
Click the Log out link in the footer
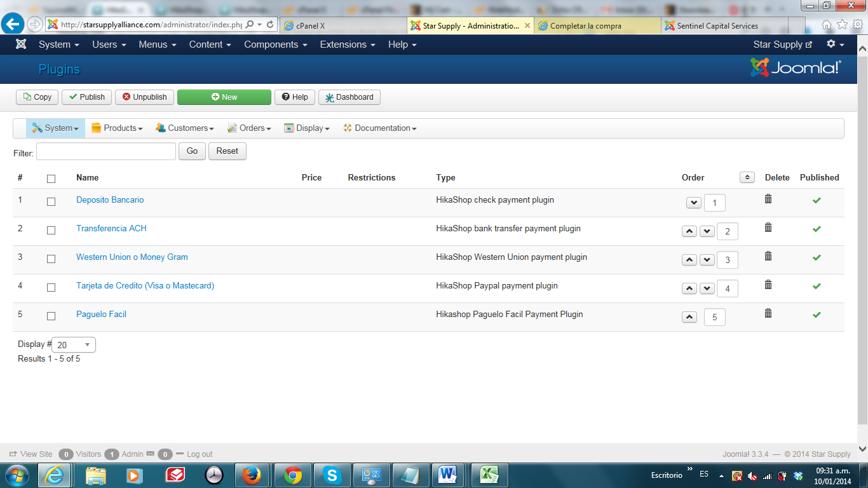pyautogui.click(x=200, y=454)
